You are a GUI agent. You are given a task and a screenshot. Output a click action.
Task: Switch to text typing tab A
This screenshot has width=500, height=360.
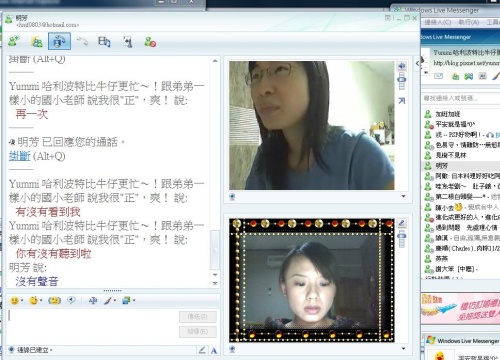click(x=214, y=350)
